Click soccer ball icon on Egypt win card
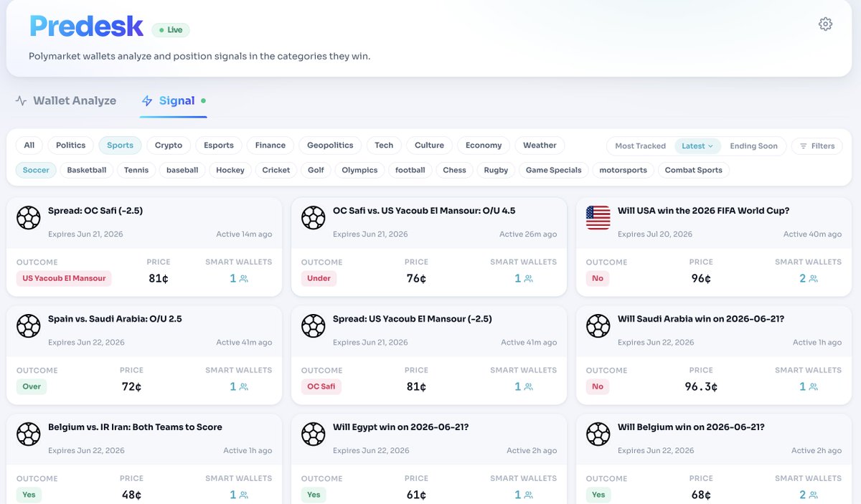The width and height of the screenshot is (861, 504). (314, 434)
